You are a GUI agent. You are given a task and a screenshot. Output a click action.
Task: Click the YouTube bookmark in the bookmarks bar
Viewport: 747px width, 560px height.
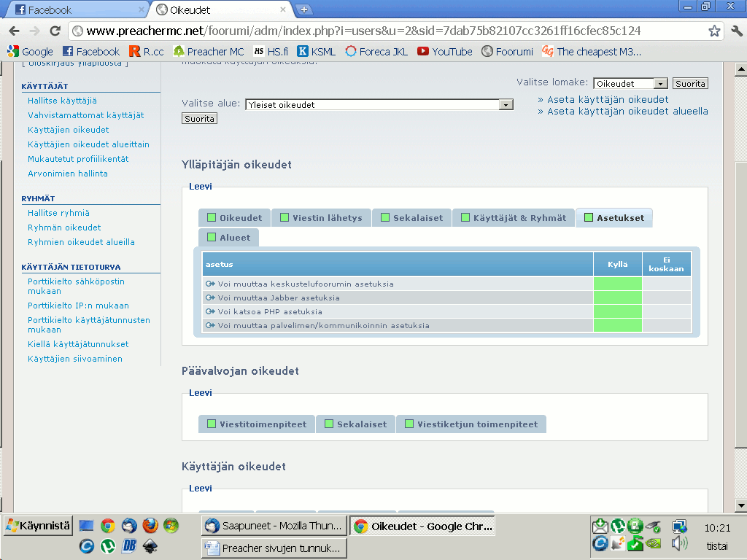[x=444, y=52]
